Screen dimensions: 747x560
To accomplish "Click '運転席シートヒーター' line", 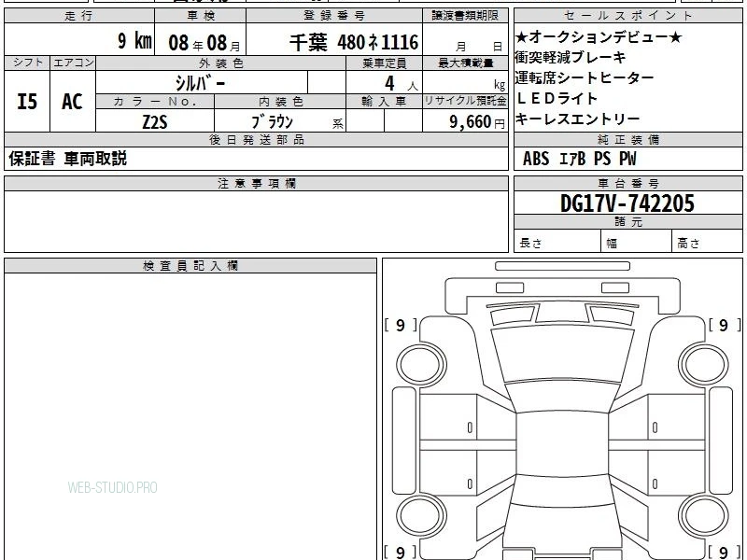I will [x=585, y=77].
